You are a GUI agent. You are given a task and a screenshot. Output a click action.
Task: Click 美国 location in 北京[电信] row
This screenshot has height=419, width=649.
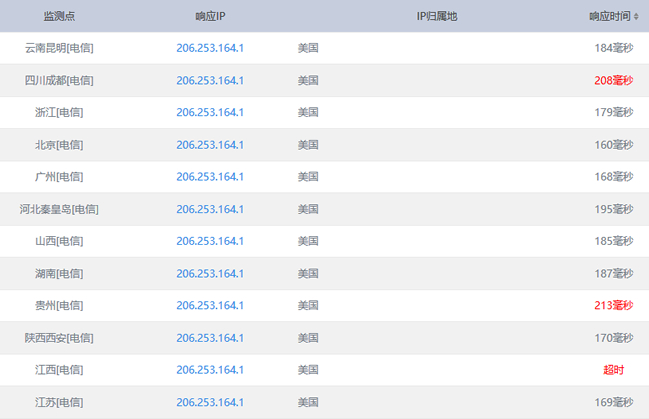click(308, 145)
